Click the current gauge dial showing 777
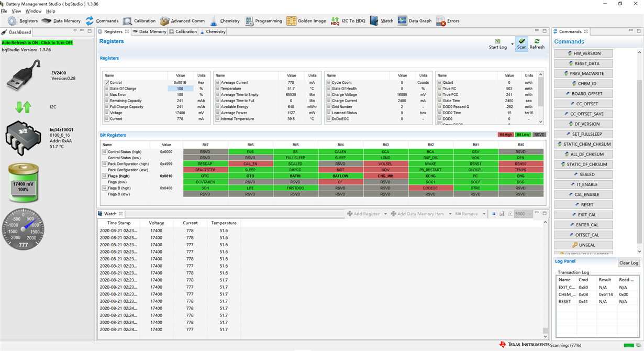Image resolution: width=644 pixels, height=351 pixels. click(x=23, y=230)
